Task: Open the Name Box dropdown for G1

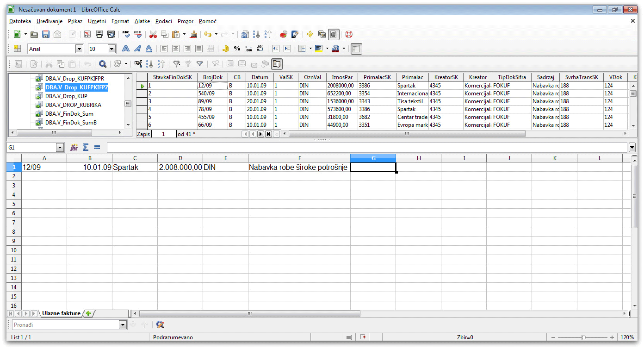Action: tap(59, 147)
